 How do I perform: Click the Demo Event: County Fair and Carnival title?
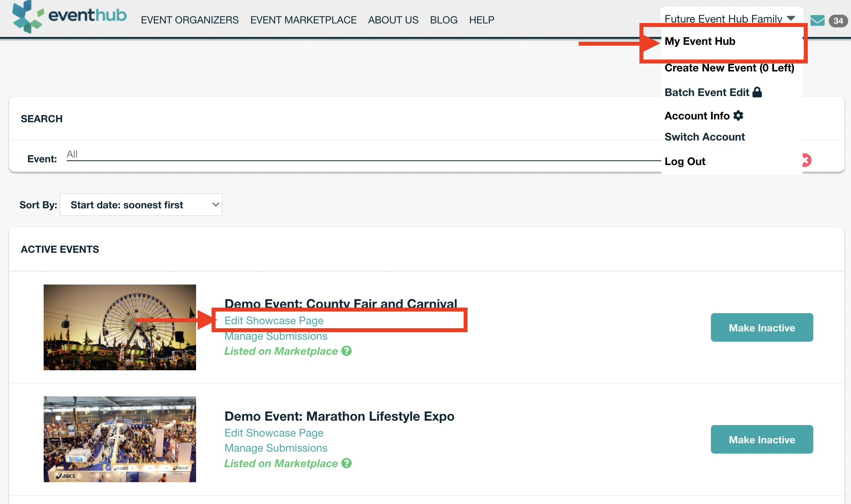341,303
